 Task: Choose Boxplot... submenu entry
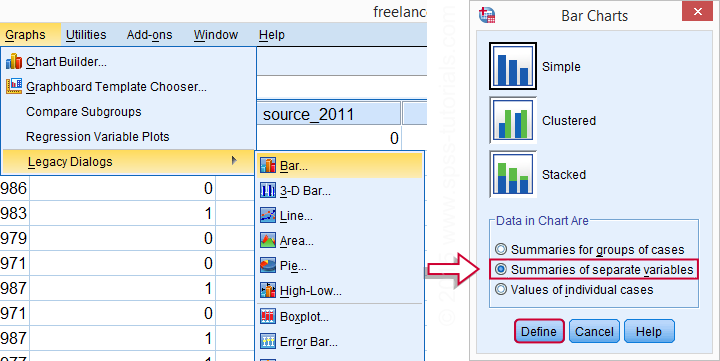tap(339, 316)
